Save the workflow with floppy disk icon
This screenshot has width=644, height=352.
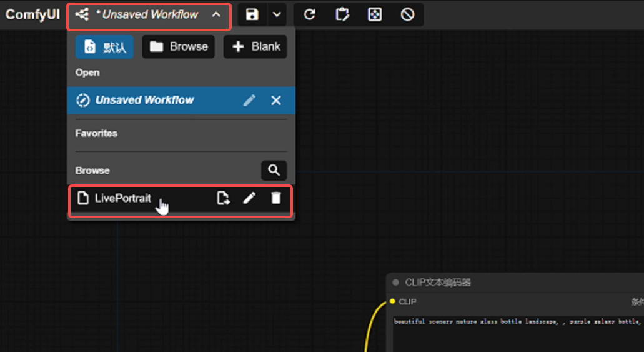(252, 15)
